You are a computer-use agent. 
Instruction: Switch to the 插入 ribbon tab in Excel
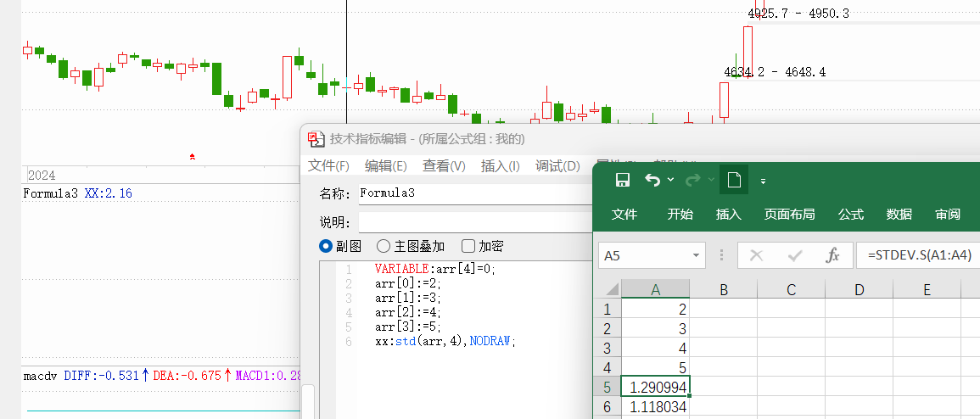[729, 215]
